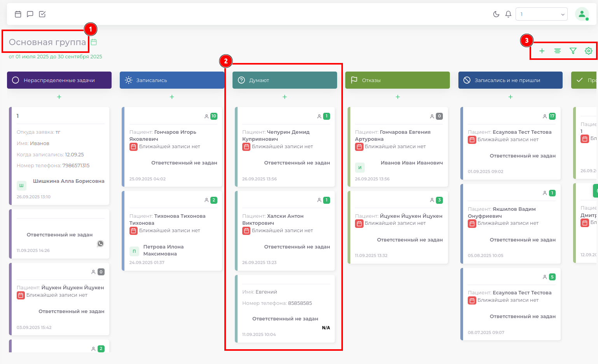
Task: Click the calendar icon beside Основная группа
Action: click(94, 42)
